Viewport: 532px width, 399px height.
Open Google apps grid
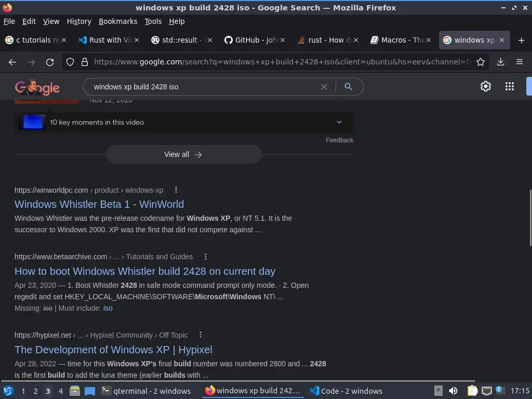(510, 86)
